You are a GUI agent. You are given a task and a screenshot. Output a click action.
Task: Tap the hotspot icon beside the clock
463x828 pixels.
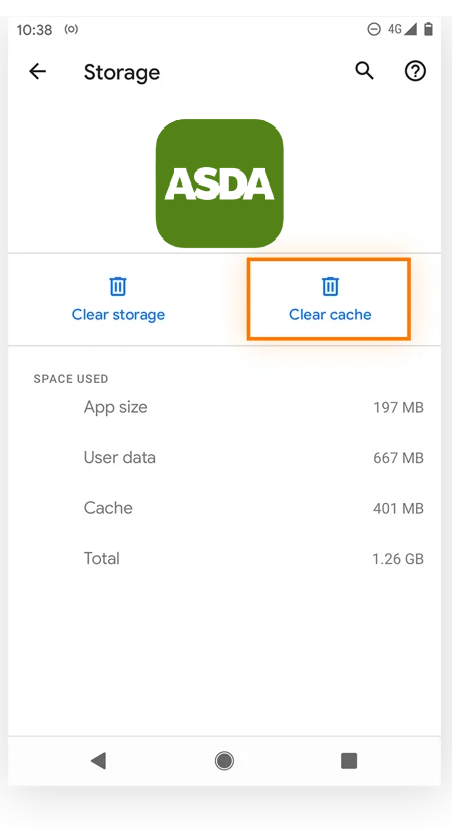click(71, 29)
